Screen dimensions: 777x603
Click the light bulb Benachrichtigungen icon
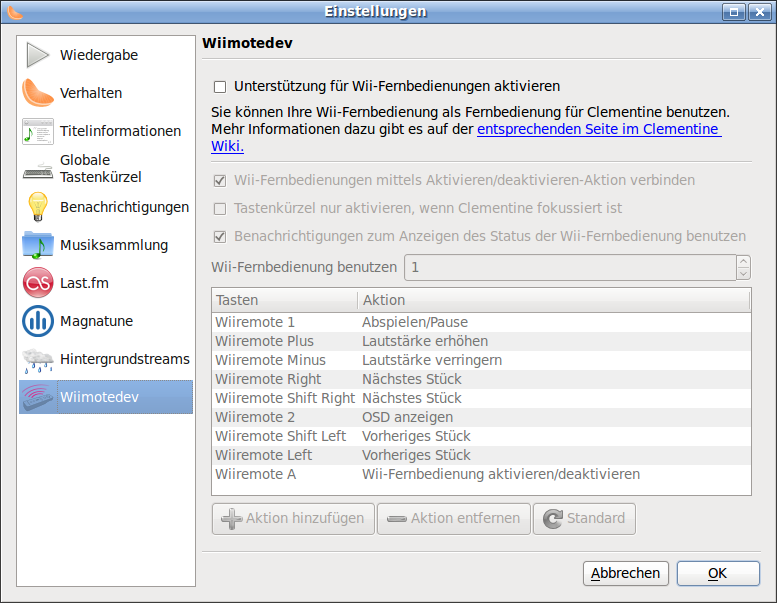[38, 207]
